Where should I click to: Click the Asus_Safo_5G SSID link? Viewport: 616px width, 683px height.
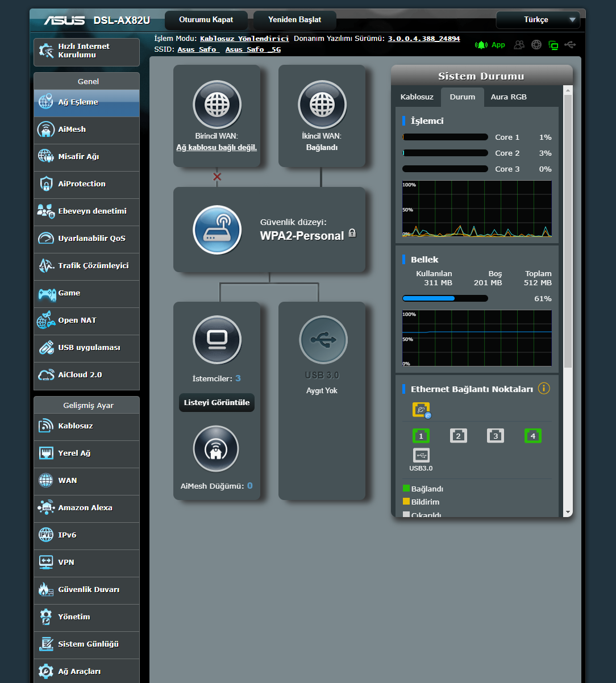click(x=253, y=49)
